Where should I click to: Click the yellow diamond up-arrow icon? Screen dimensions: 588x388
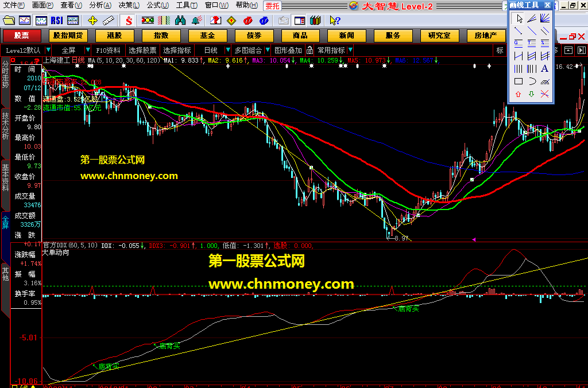coord(231,20)
